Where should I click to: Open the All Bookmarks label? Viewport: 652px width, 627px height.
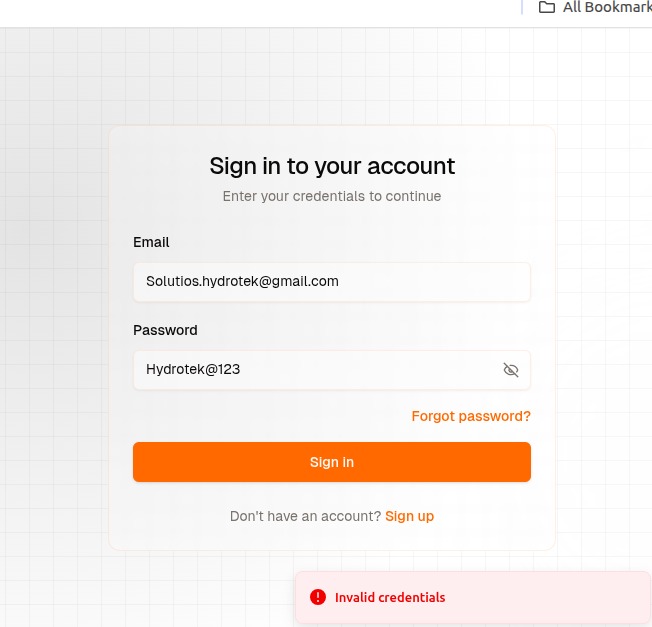click(607, 8)
